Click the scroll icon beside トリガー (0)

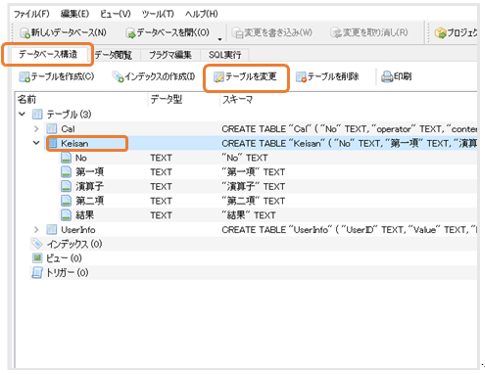(x=37, y=273)
